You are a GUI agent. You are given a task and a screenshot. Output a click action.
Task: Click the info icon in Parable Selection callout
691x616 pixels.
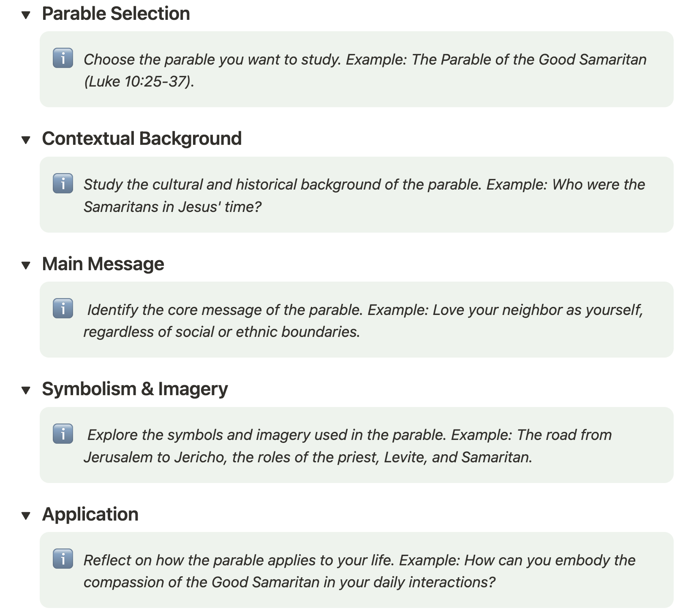(63, 58)
